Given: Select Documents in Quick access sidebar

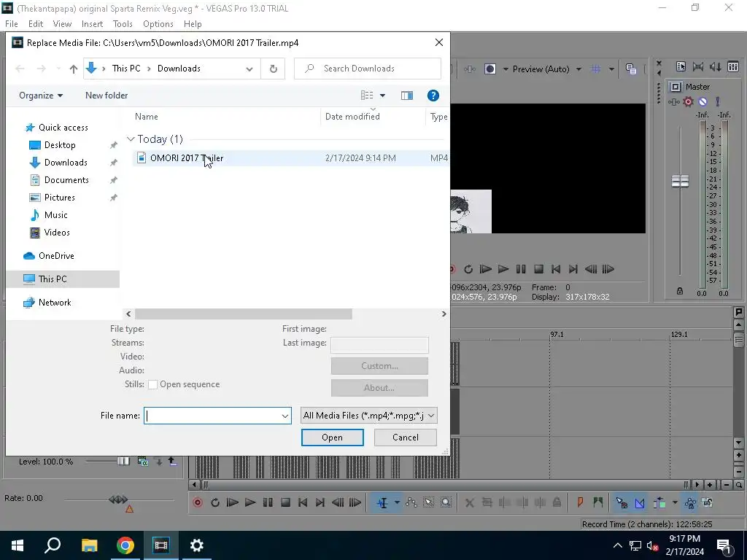Looking at the screenshot, I should point(66,180).
